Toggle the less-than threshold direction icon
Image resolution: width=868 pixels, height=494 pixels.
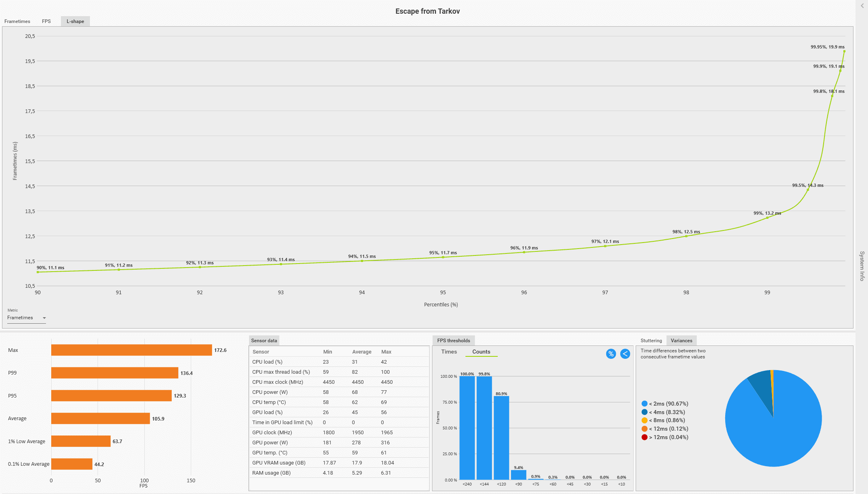(x=625, y=354)
